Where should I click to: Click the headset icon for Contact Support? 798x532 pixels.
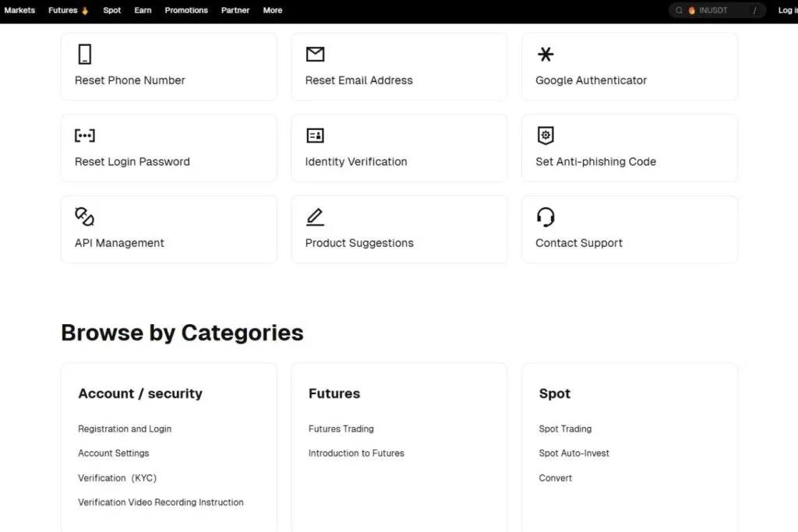[x=546, y=217]
